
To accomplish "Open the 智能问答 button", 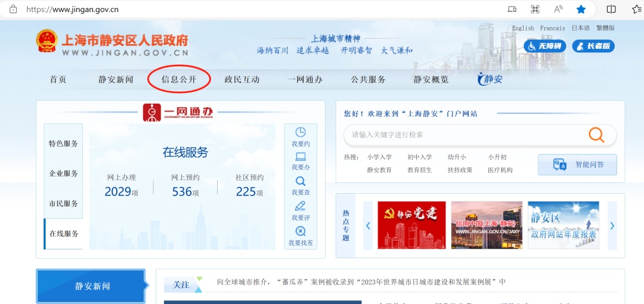I will pyautogui.click(x=577, y=165).
